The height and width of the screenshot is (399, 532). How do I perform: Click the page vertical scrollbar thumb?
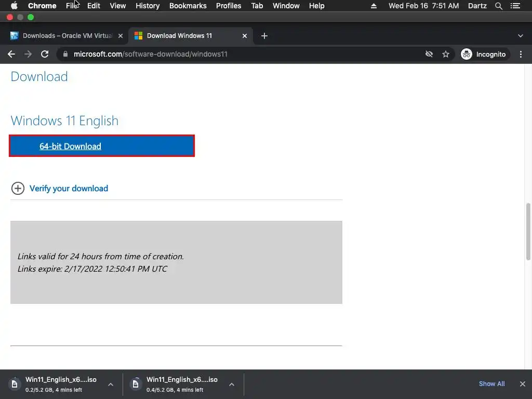(528, 232)
